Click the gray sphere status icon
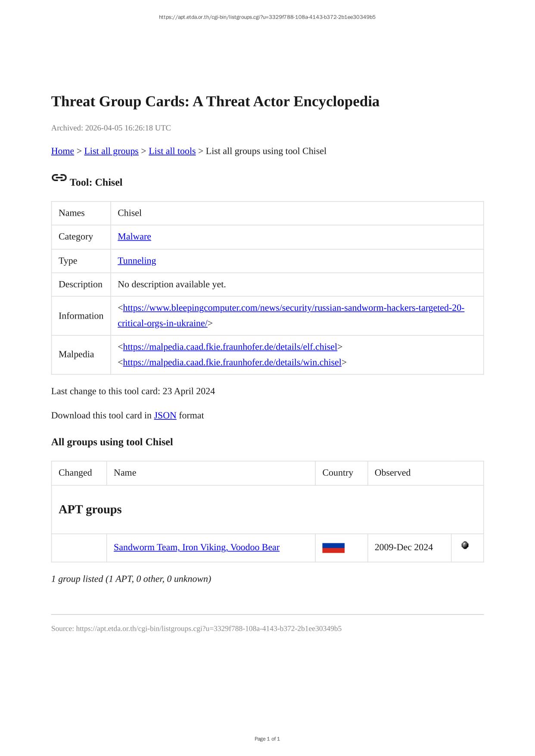Viewport: 535px width, 756px height. pyautogui.click(x=465, y=545)
